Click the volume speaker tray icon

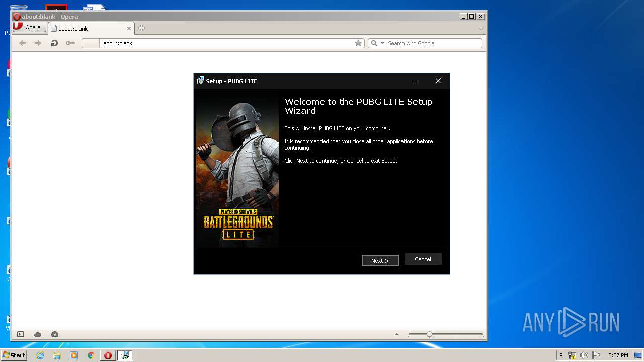click(584, 355)
